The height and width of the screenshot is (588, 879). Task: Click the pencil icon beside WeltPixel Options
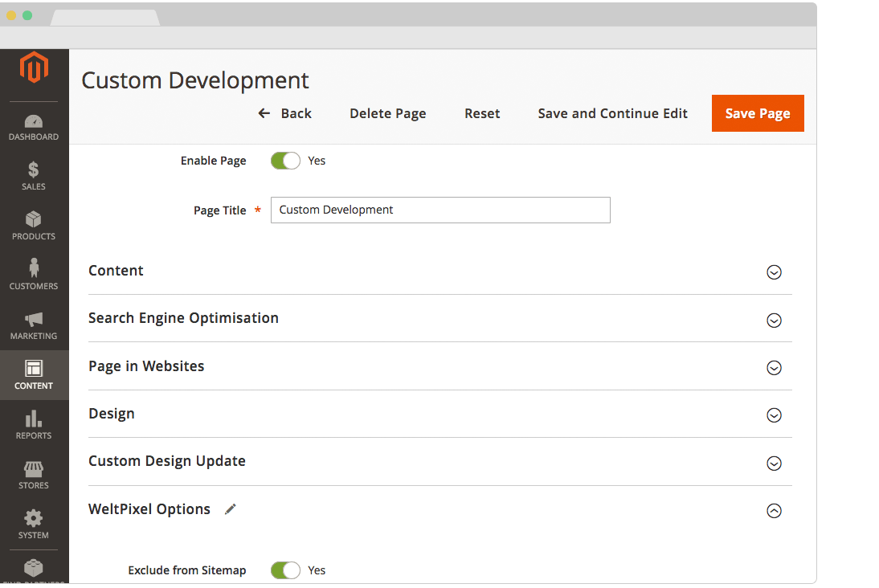click(231, 509)
